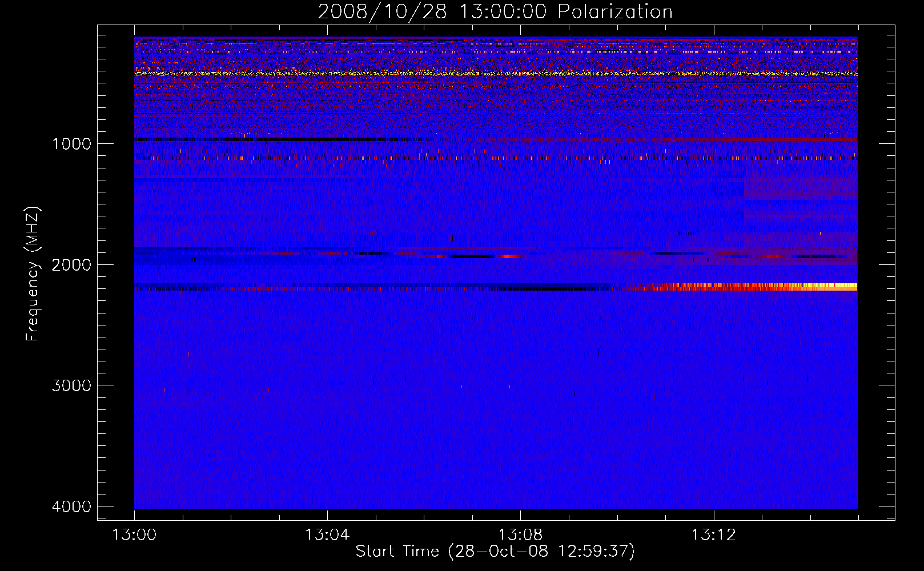Click the 4000 frequency tick label

[71, 506]
